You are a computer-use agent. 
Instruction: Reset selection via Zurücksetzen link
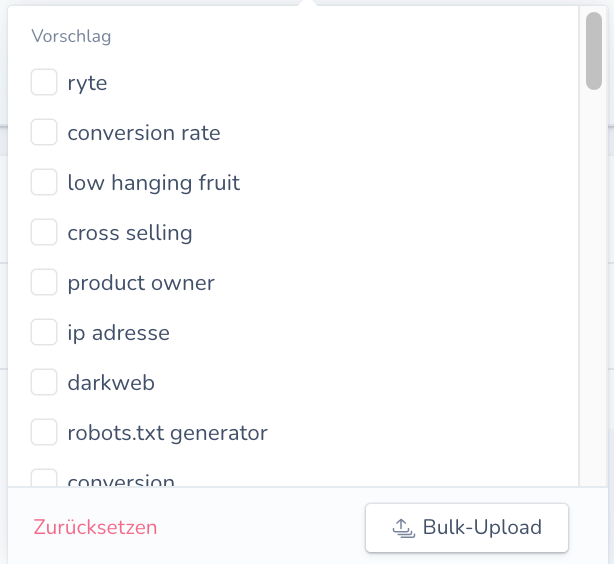[x=95, y=527]
